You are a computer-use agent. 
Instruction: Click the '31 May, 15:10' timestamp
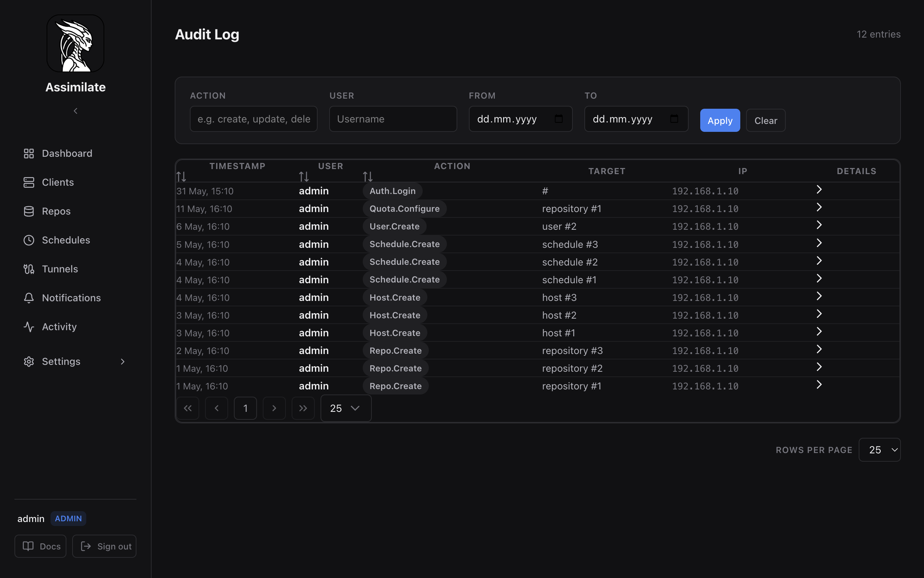(205, 191)
